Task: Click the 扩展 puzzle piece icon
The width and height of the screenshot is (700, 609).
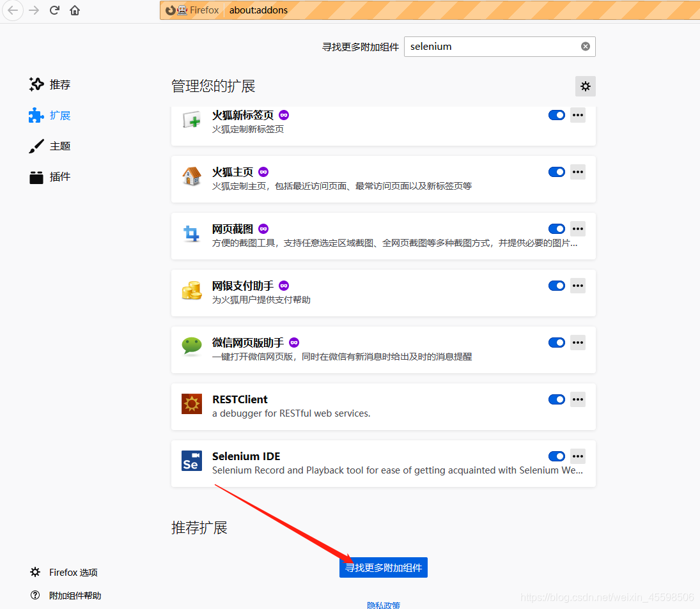Action: 36,116
